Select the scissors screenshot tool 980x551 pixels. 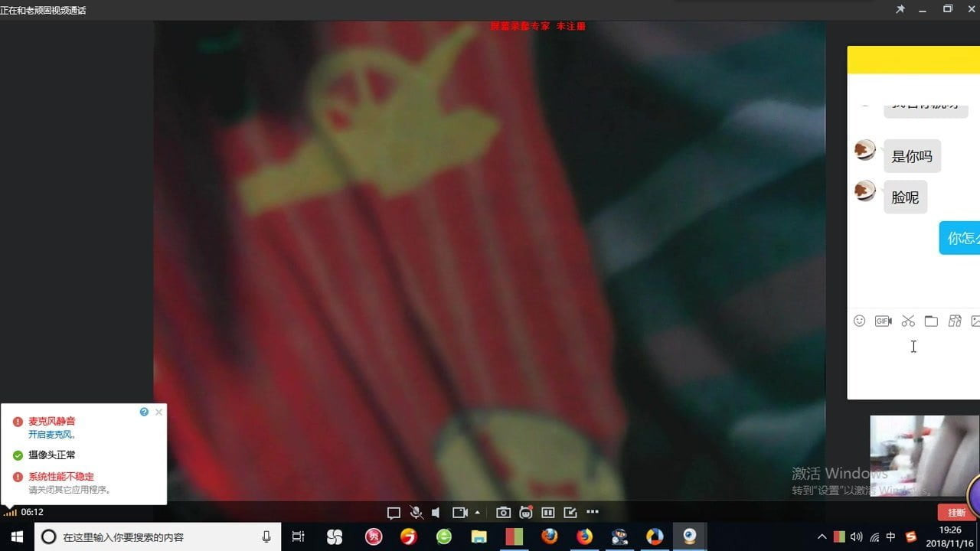tap(908, 321)
